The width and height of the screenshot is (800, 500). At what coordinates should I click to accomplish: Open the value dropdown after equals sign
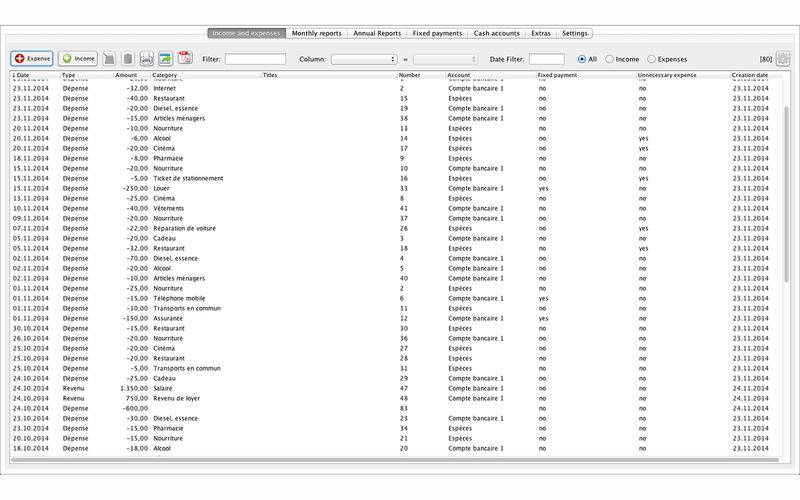pos(445,59)
